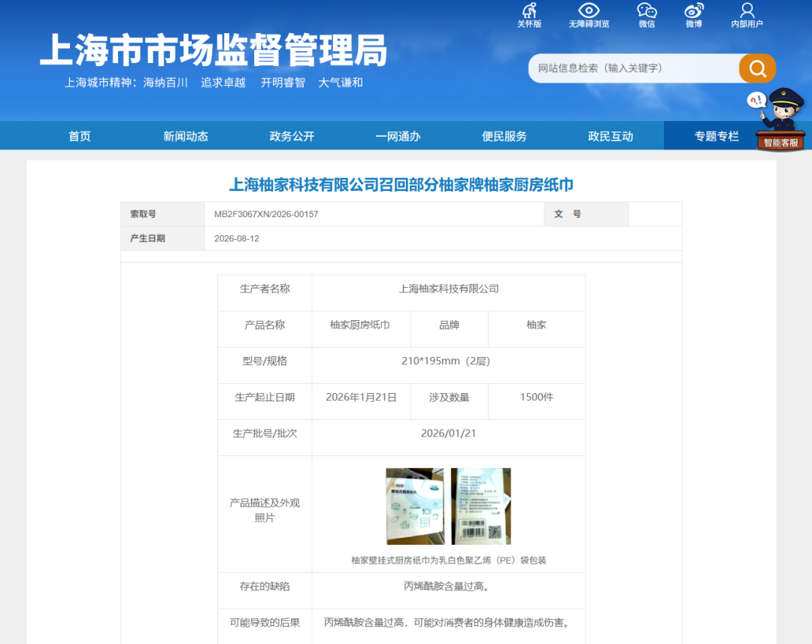812x644 pixels.
Task: Open 新闻动态 navigation item
Action: (x=186, y=136)
